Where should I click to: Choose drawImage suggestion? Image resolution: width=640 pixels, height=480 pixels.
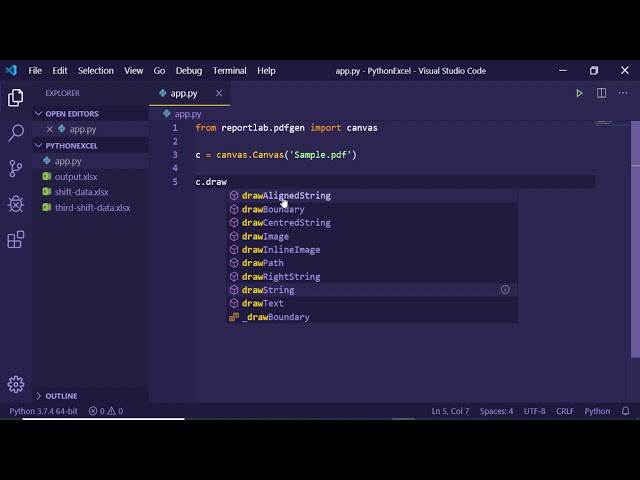coord(372,236)
